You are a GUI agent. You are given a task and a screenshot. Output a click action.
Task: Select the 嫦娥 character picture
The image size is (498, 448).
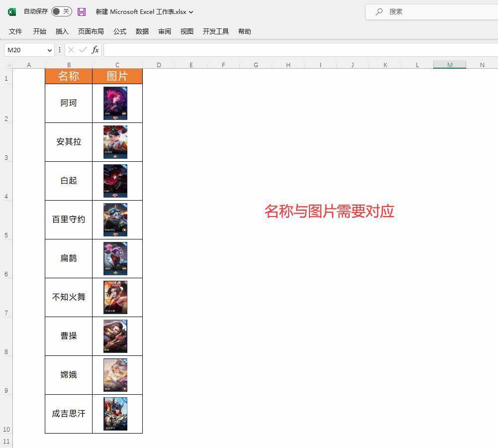click(115, 375)
